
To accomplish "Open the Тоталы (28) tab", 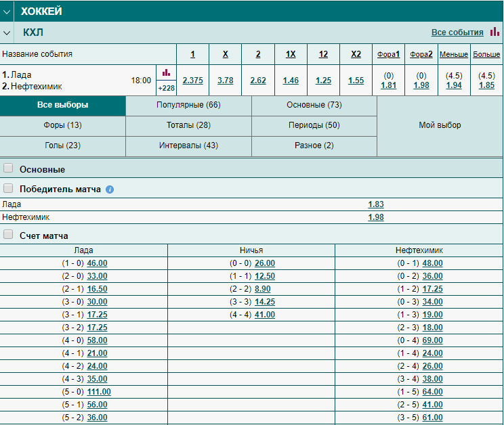I will [x=188, y=125].
